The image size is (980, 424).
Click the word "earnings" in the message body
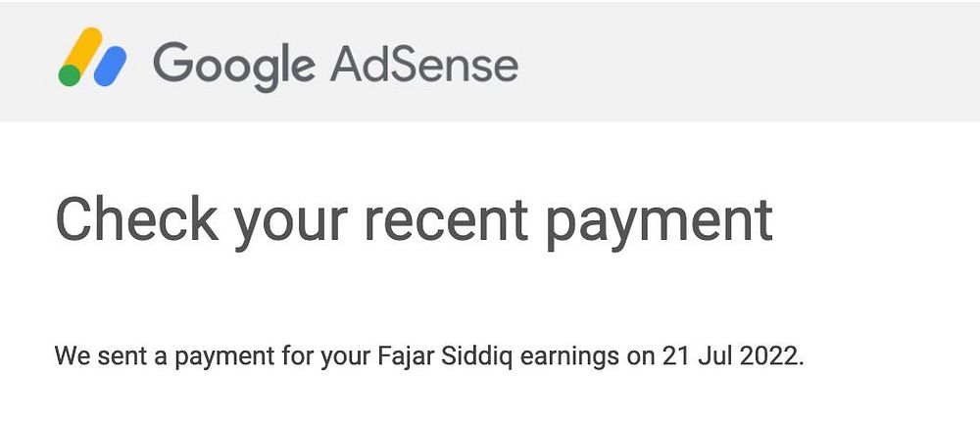(x=569, y=357)
